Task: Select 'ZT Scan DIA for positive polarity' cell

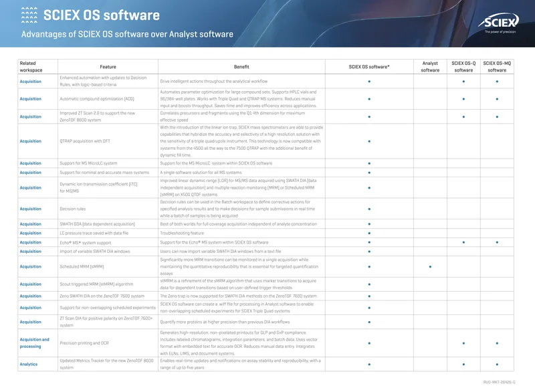Action: coord(106,322)
